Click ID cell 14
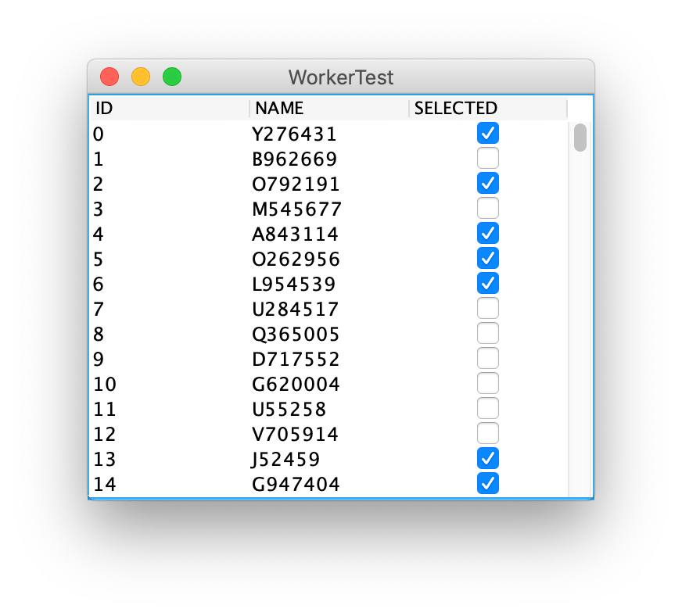682x616 pixels. [169, 483]
